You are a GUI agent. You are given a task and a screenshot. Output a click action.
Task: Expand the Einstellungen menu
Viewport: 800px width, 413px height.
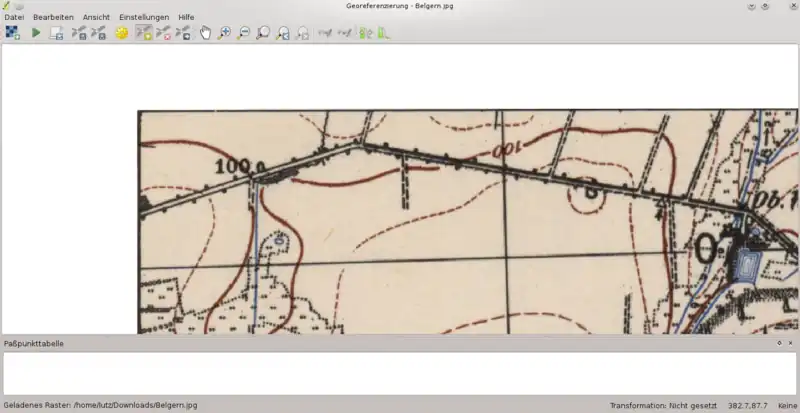pos(144,17)
